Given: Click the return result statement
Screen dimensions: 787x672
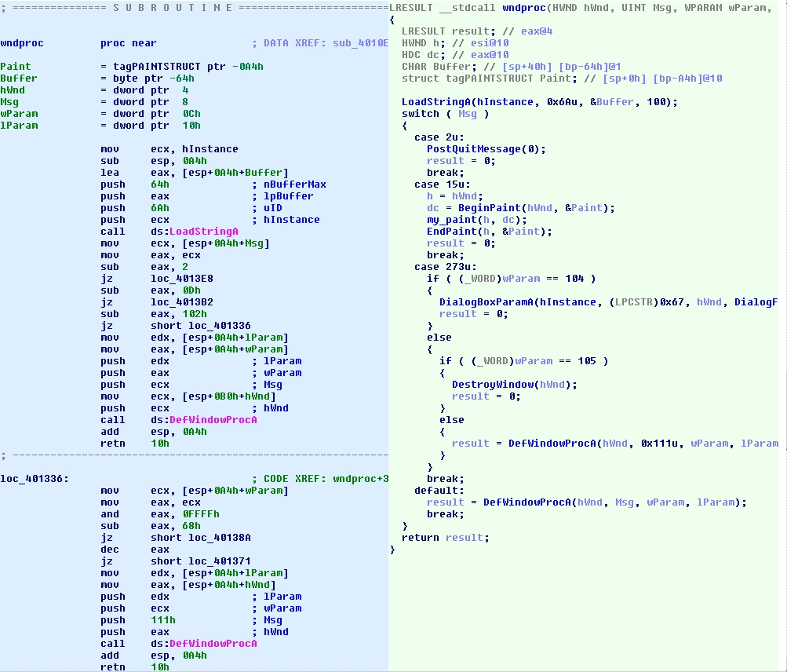Looking at the screenshot, I should click(x=444, y=538).
